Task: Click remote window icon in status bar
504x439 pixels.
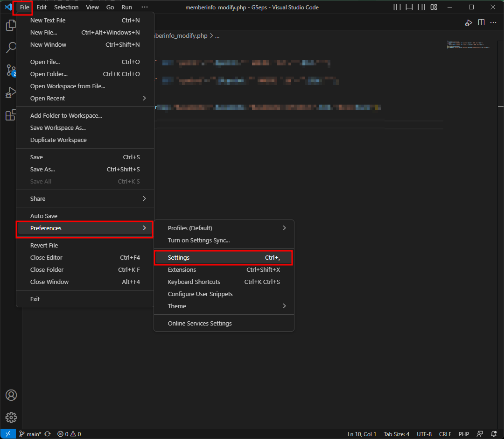Action: (8, 434)
